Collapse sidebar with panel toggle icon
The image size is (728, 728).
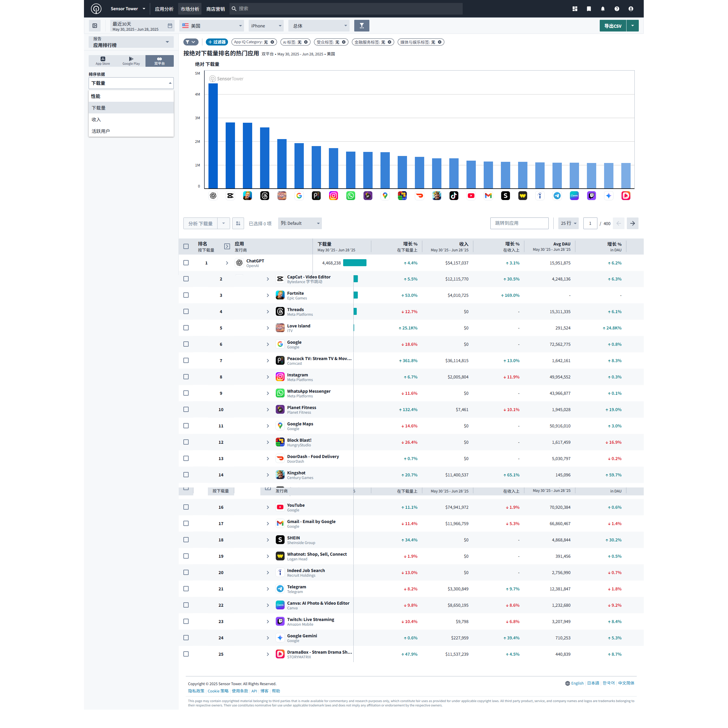point(95,26)
